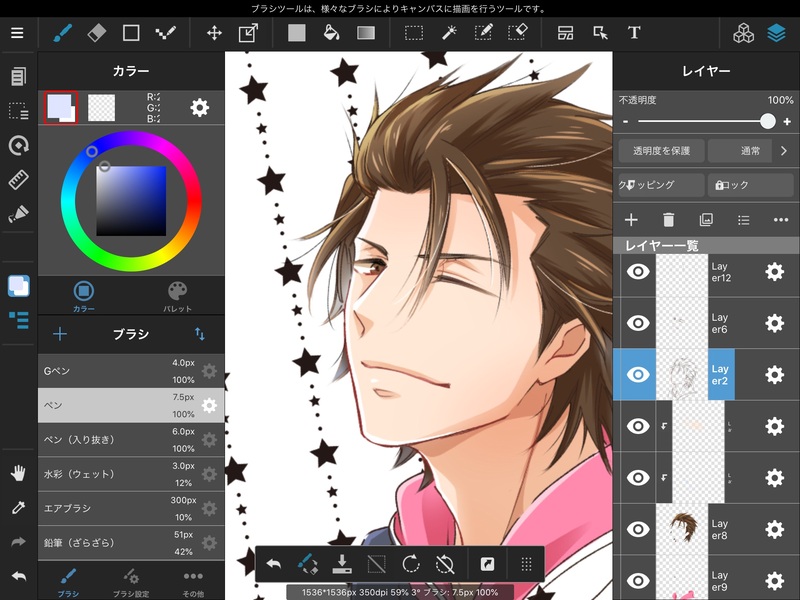Screen dimensions: 800x600
Task: Open the hamburger main menu
Action: (17, 33)
